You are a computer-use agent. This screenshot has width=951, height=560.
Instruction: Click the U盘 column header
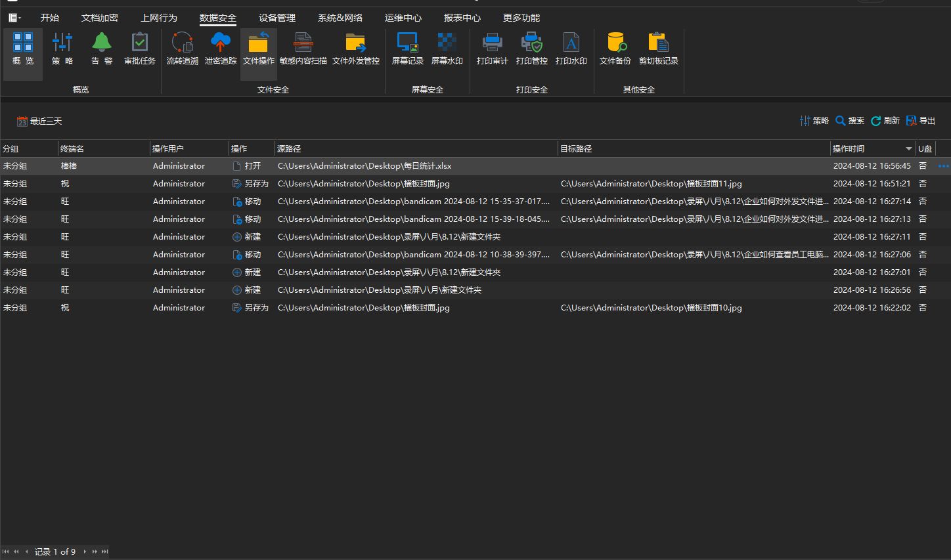925,149
